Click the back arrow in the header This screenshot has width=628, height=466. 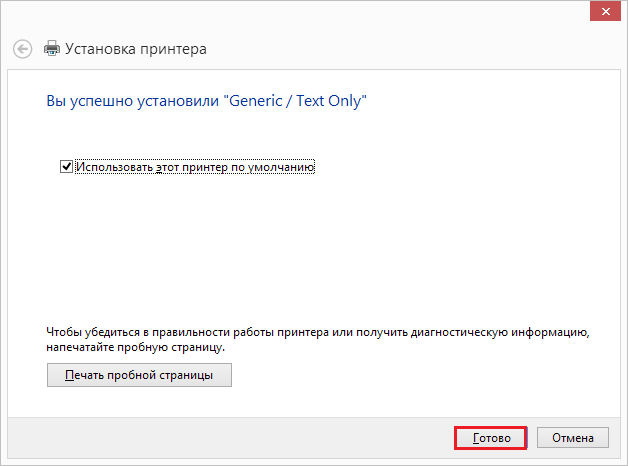[x=22, y=48]
